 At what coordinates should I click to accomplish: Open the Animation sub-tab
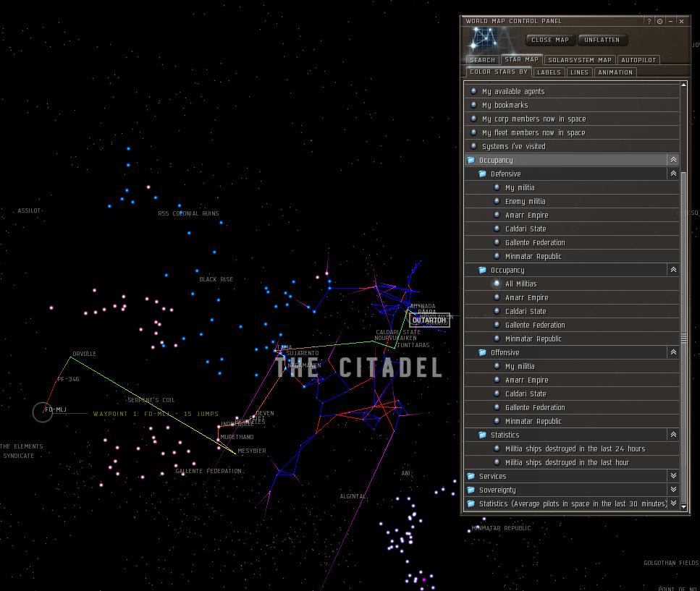[x=615, y=72]
